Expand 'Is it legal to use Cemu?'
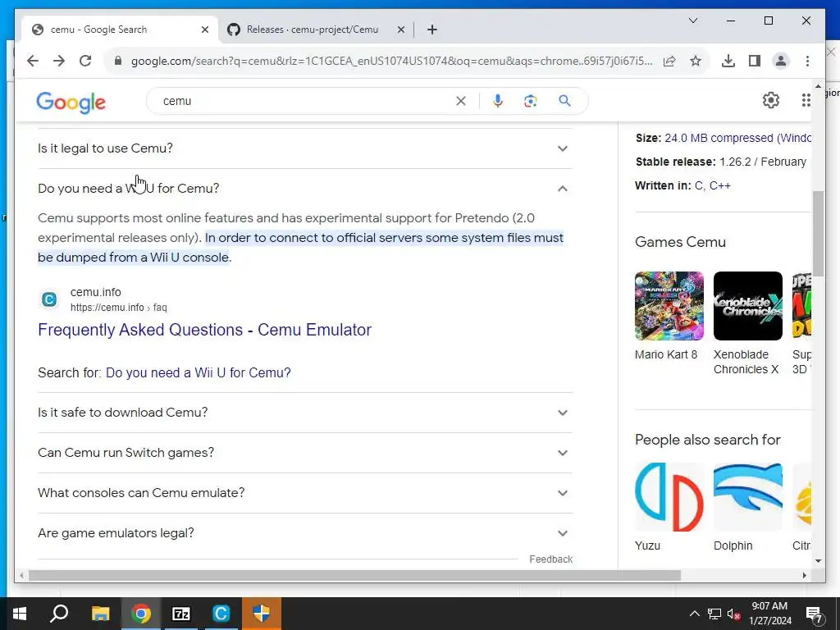This screenshot has width=840, height=630. pyautogui.click(x=304, y=148)
